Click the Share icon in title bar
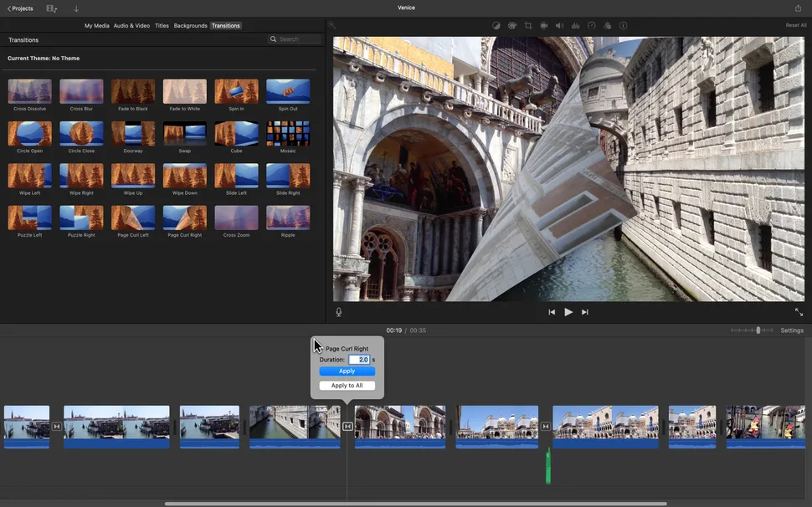 [x=798, y=8]
